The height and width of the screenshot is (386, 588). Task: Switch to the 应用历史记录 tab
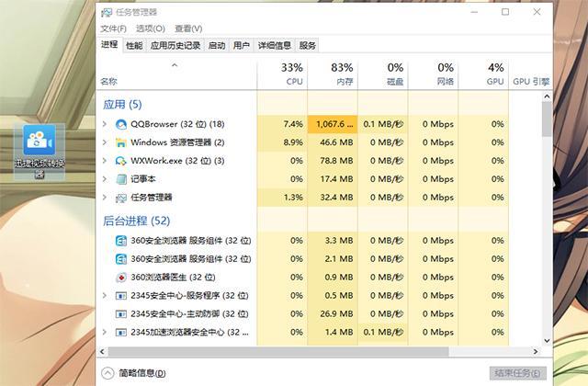pos(175,46)
